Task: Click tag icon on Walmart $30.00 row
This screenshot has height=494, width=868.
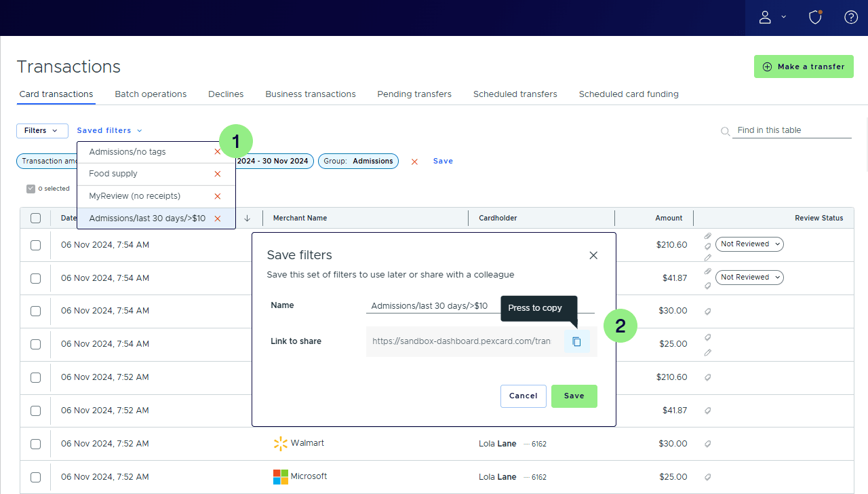Action: click(x=708, y=444)
